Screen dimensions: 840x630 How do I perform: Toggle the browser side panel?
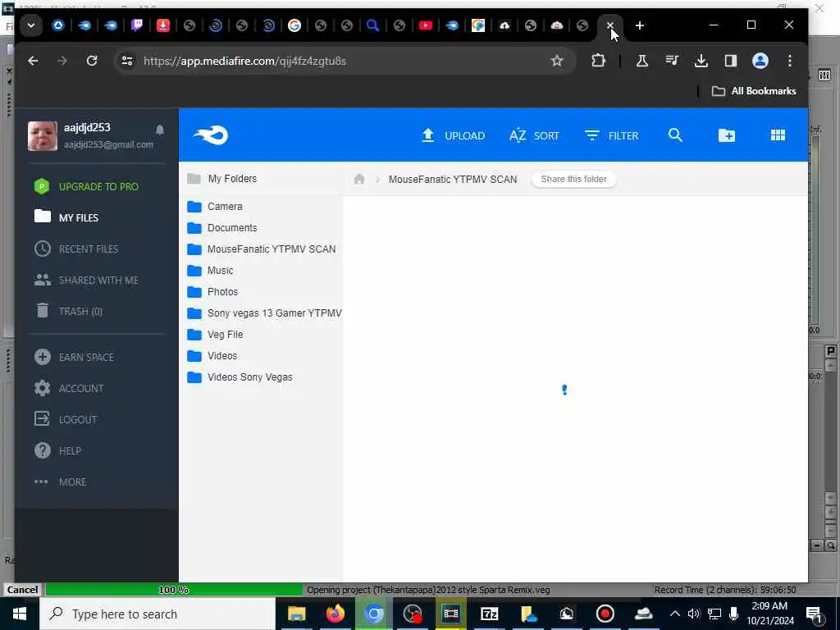coord(731,61)
